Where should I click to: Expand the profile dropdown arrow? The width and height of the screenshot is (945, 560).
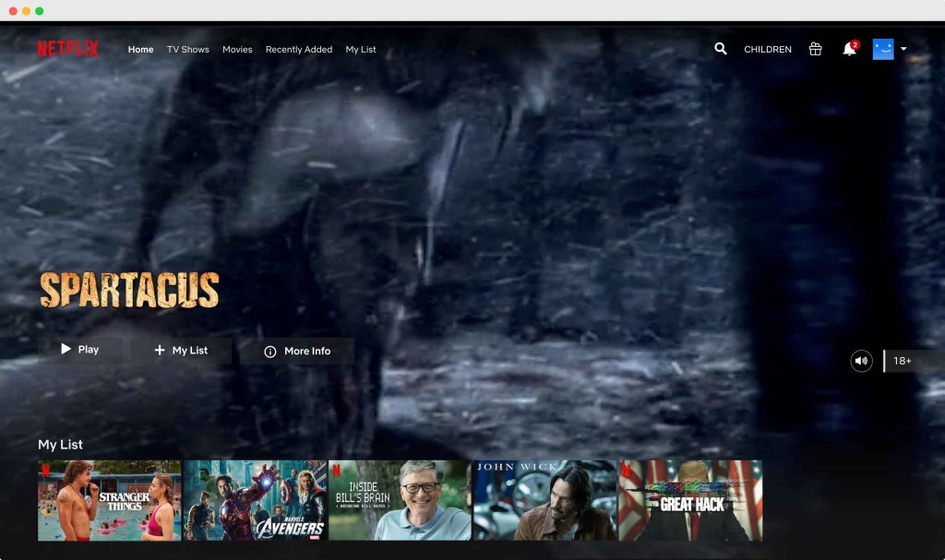[x=903, y=49]
